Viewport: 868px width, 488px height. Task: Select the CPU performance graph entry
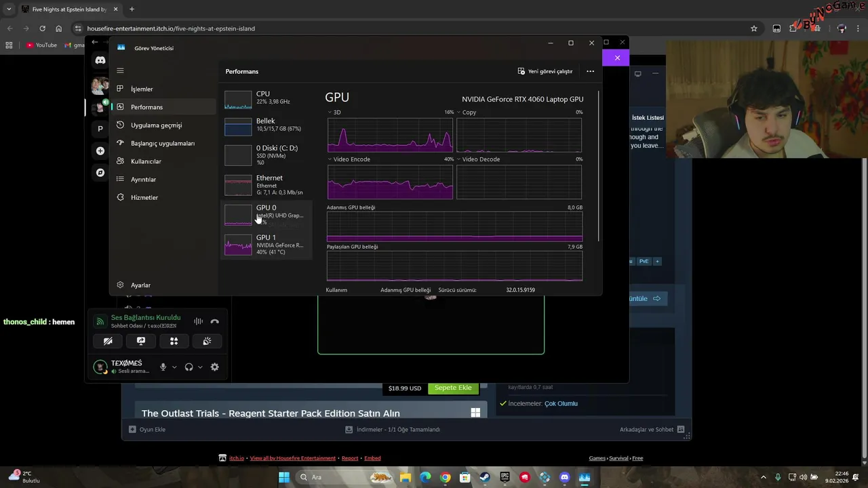pos(267,99)
